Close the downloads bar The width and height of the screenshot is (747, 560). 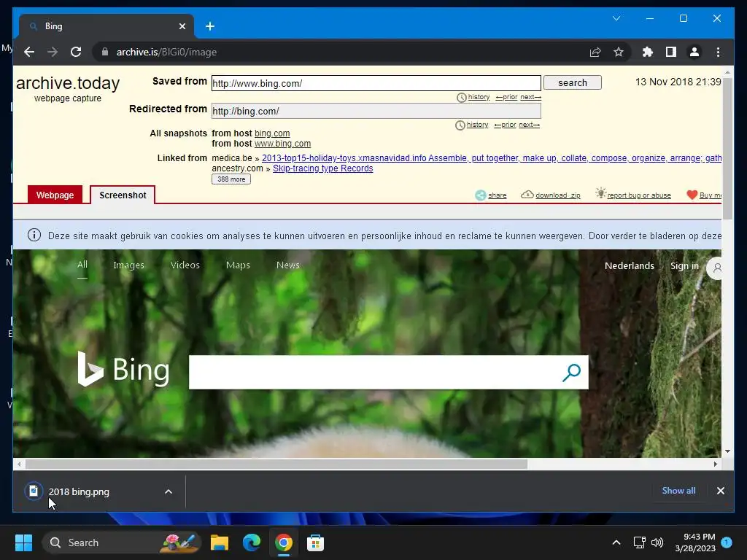[x=720, y=491]
